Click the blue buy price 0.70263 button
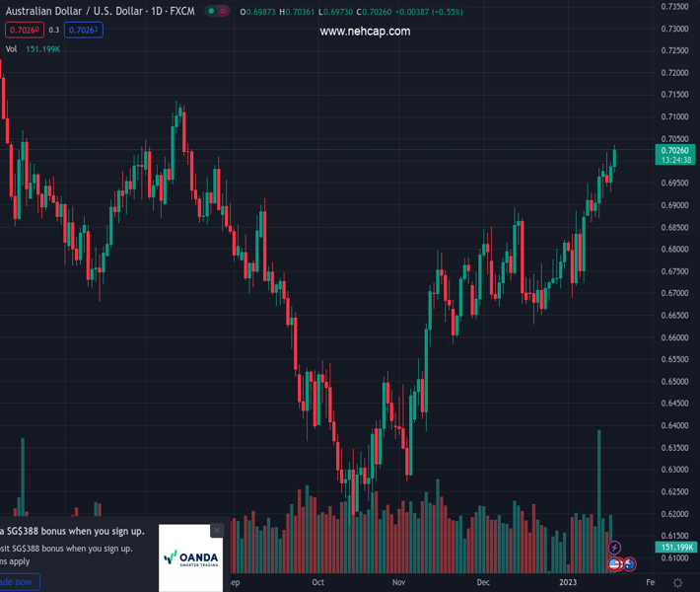700x592 pixels. (84, 30)
